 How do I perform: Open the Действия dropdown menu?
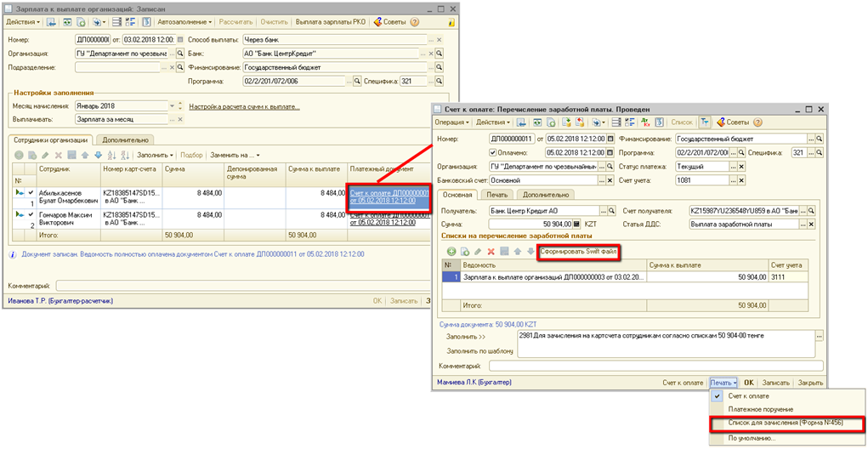pos(22,21)
